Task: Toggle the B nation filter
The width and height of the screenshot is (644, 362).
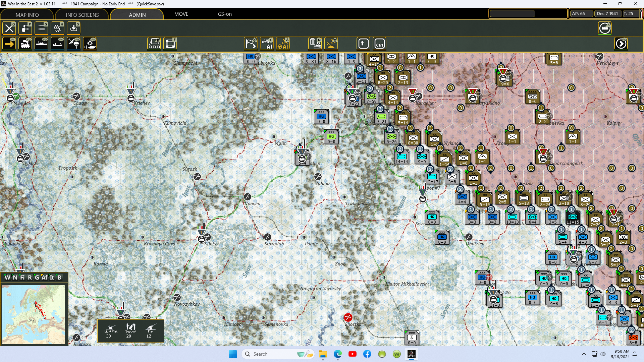Action: [59, 278]
